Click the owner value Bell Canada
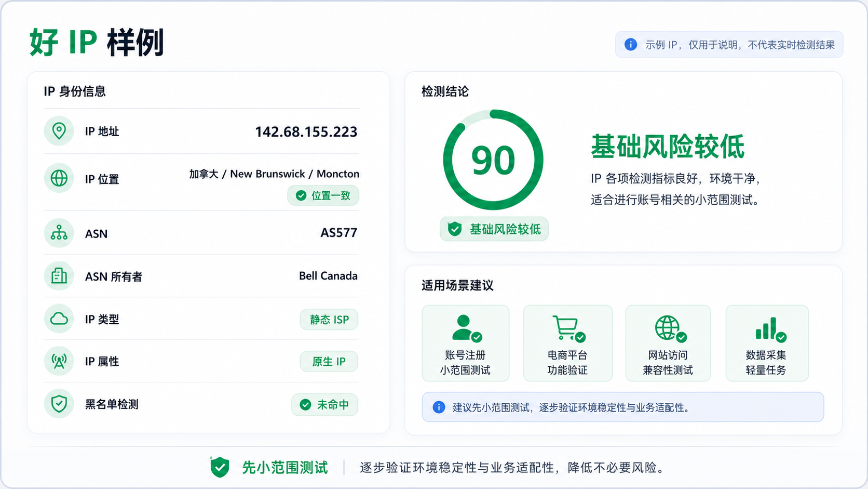This screenshot has height=489, width=868. pyautogui.click(x=328, y=276)
